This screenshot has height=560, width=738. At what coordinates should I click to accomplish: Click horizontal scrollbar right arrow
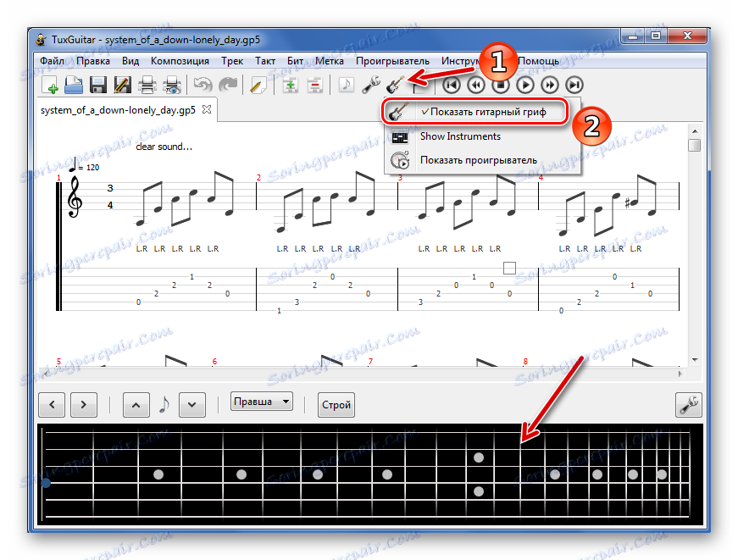coord(680,374)
